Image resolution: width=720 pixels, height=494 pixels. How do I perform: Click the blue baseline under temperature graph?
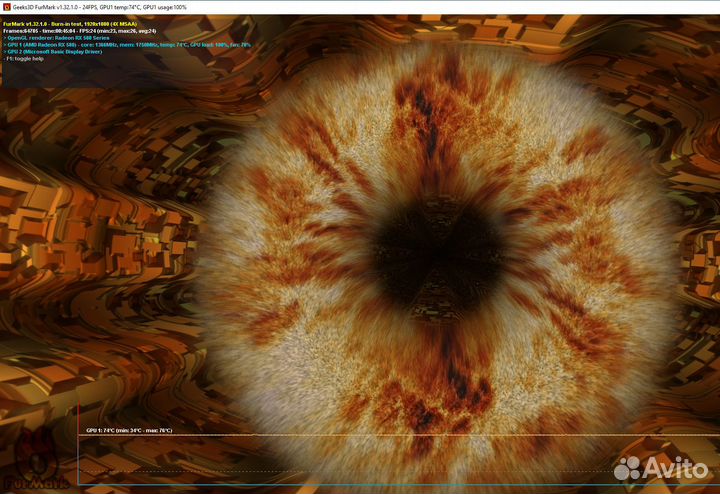pyautogui.click(x=350, y=486)
